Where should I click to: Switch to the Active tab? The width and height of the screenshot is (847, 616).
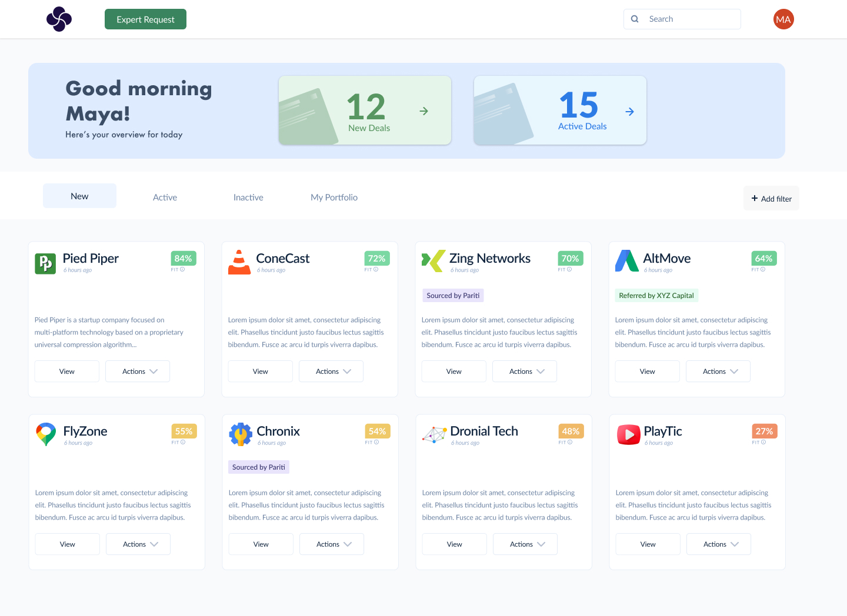[x=165, y=197]
